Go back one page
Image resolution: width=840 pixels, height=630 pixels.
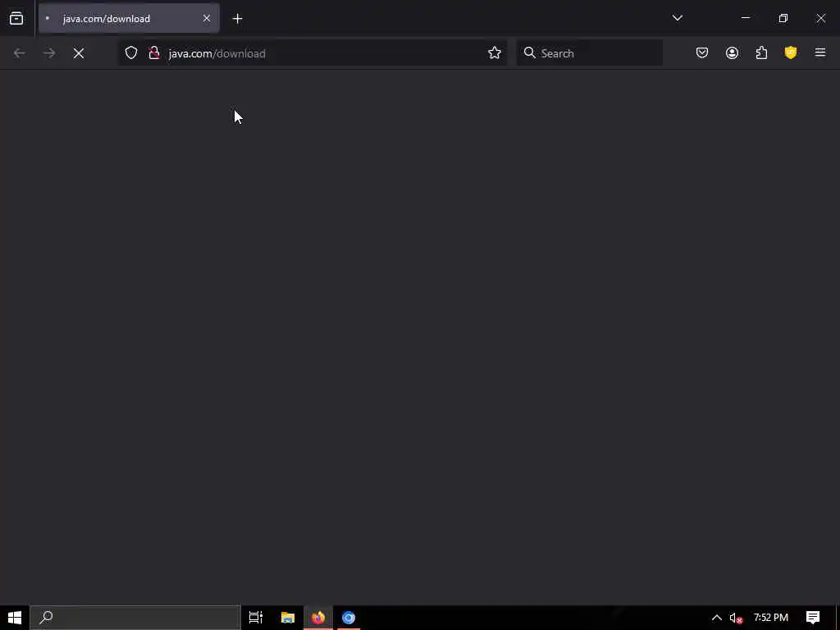click(x=20, y=53)
